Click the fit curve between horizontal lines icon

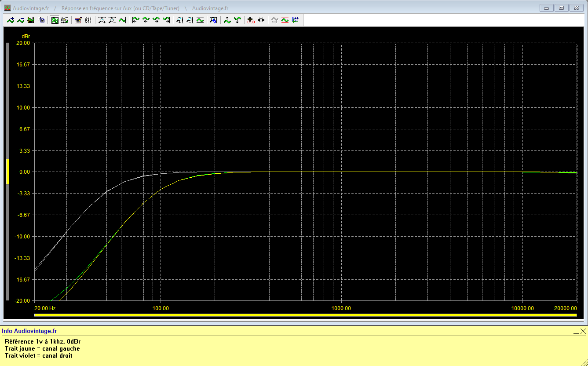pos(200,20)
